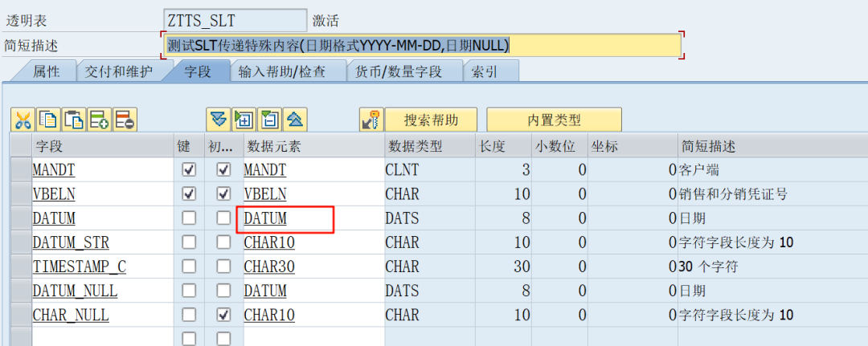Screen dimensions: 868x346
Task: Uncheck the key checkbox for VBELN
Action: pyautogui.click(x=189, y=194)
